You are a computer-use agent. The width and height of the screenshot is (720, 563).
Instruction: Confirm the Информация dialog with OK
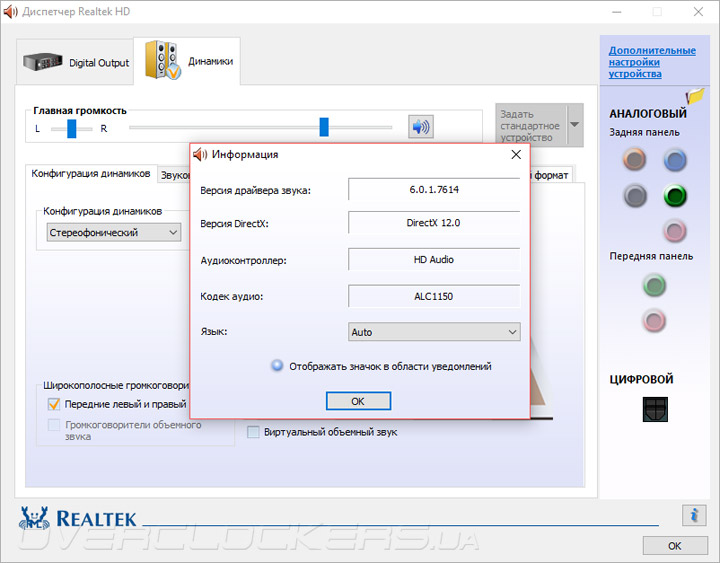(x=358, y=401)
